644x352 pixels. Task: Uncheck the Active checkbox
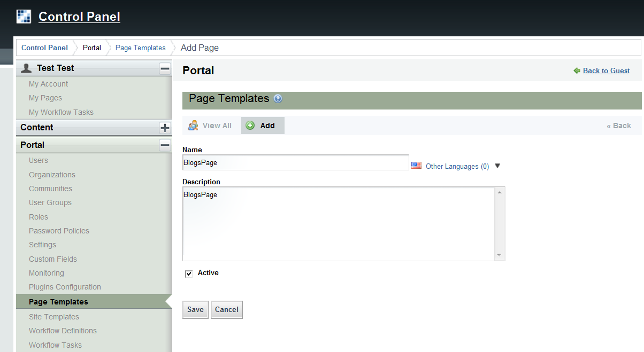(x=189, y=273)
